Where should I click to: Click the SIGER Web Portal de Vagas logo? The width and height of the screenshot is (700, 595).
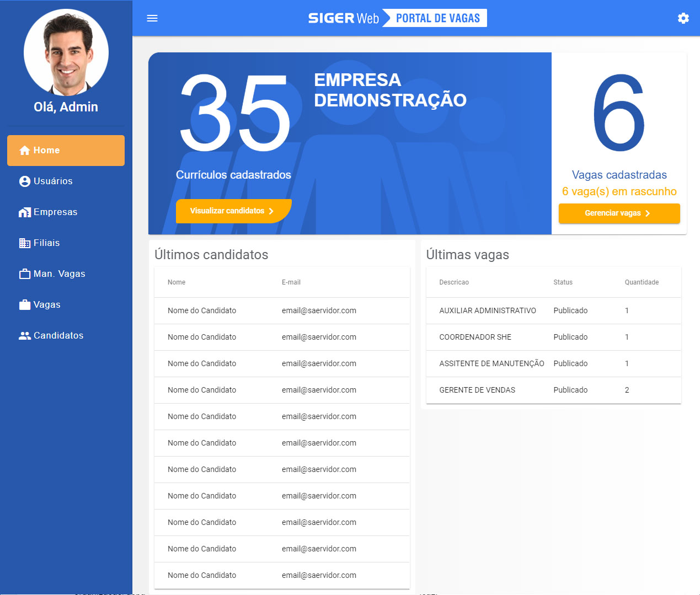397,18
